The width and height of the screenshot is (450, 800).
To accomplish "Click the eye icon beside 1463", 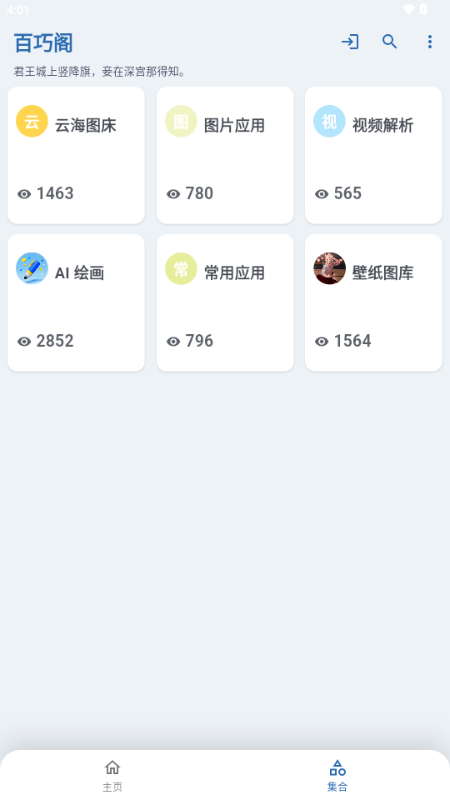I will coord(24,194).
